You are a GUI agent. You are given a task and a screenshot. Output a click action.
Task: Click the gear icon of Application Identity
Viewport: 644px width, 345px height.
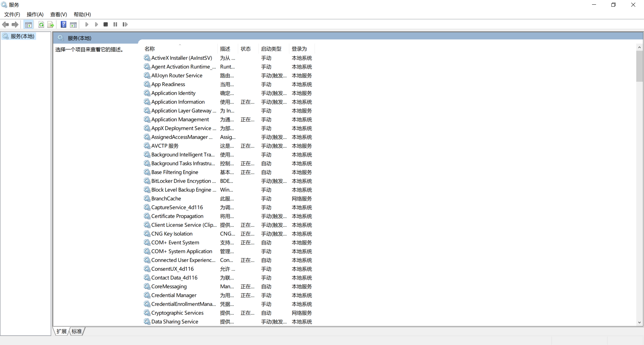pos(147,93)
